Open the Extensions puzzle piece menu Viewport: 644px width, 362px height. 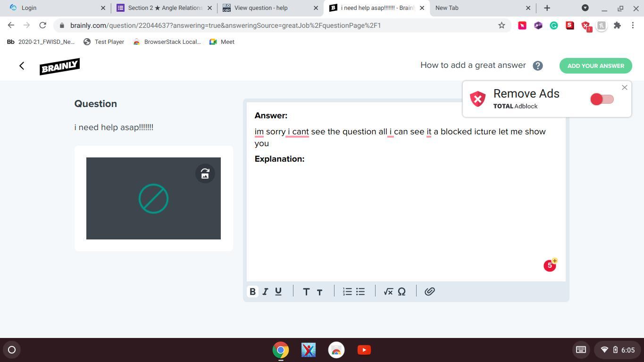pos(617,25)
